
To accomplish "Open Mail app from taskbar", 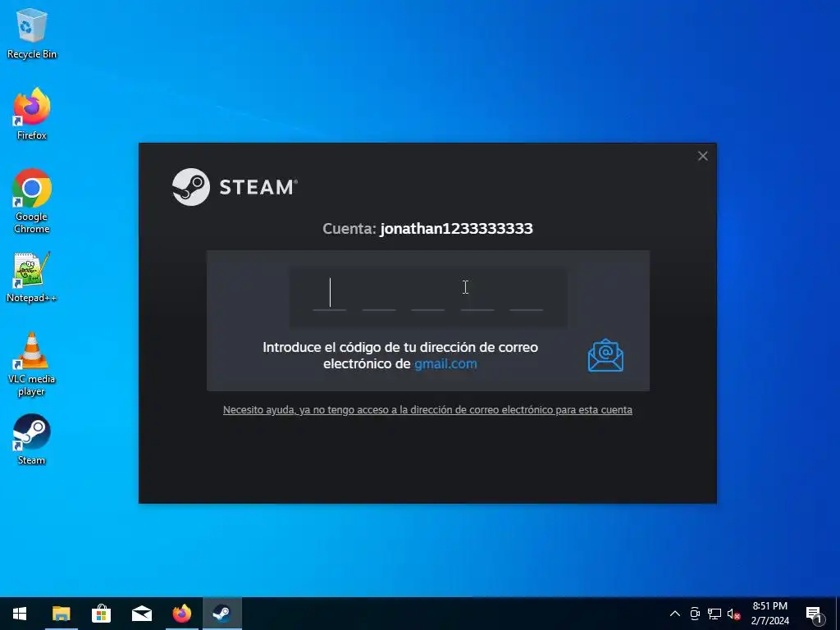I will [141, 614].
